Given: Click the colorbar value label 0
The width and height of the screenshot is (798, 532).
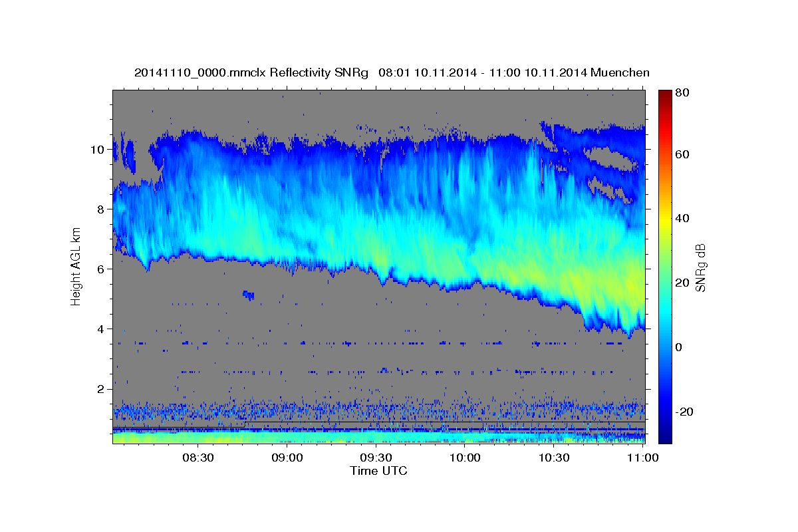Looking at the screenshot, I should (679, 347).
